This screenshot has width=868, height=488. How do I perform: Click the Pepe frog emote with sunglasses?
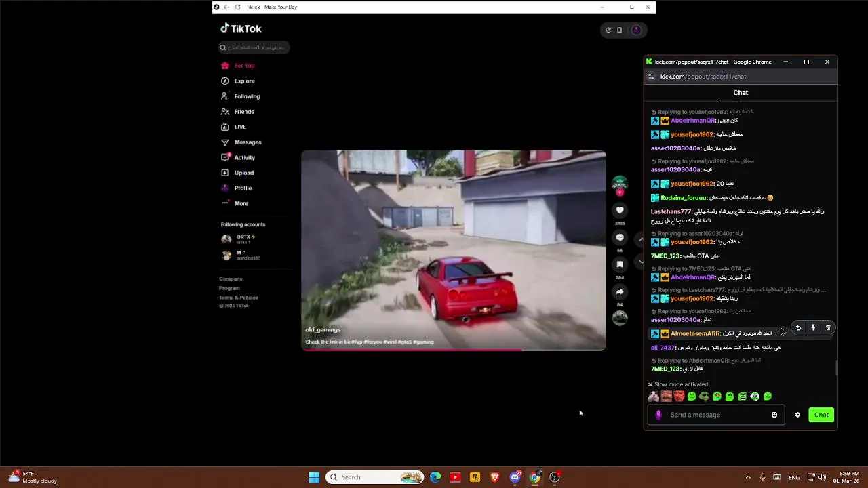pos(704,396)
